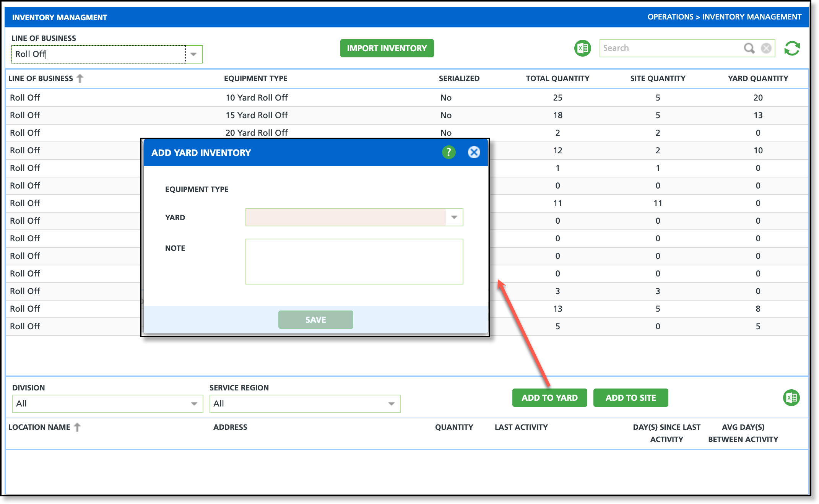Click the Add To Site button
Screen dimensions: 819x504
[x=630, y=398]
